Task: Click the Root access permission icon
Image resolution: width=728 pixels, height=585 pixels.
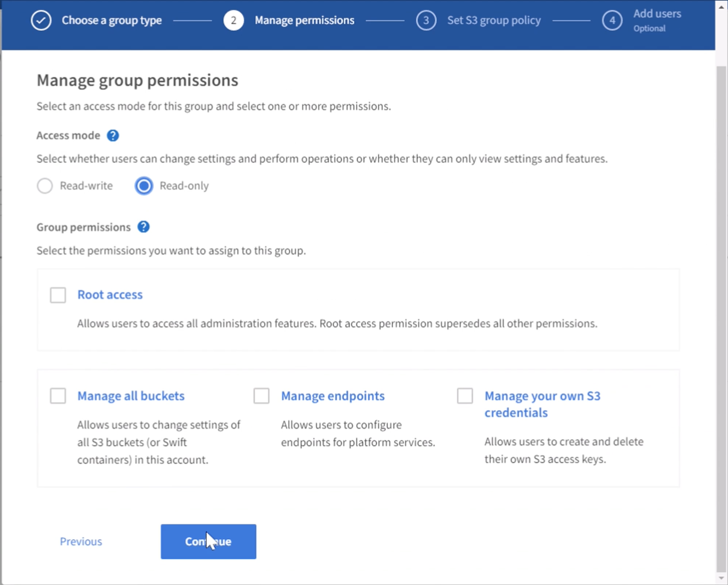Action: pyautogui.click(x=58, y=294)
